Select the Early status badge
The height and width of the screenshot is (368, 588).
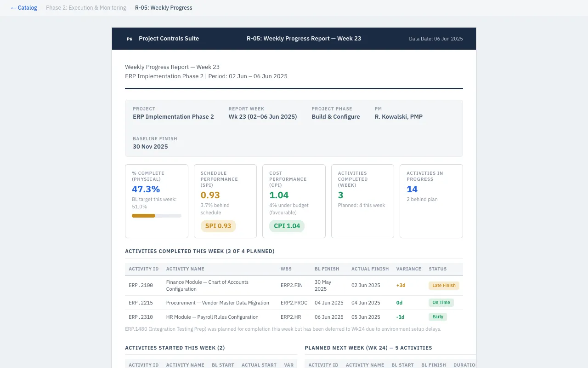tap(437, 317)
